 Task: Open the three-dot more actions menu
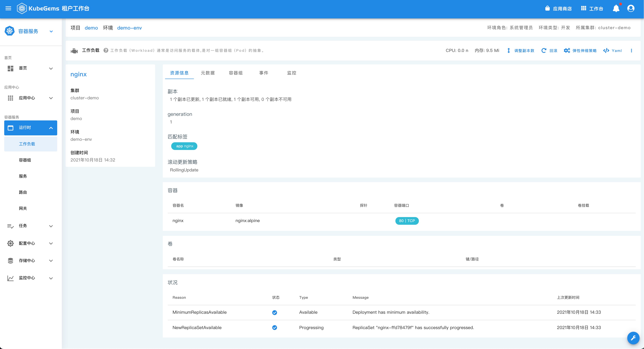631,50
